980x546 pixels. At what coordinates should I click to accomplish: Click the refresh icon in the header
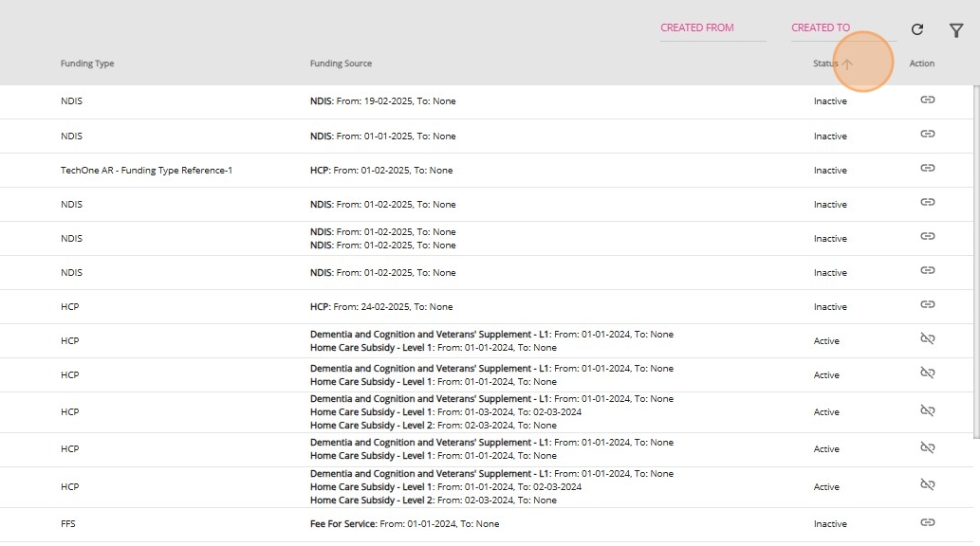[x=916, y=29]
